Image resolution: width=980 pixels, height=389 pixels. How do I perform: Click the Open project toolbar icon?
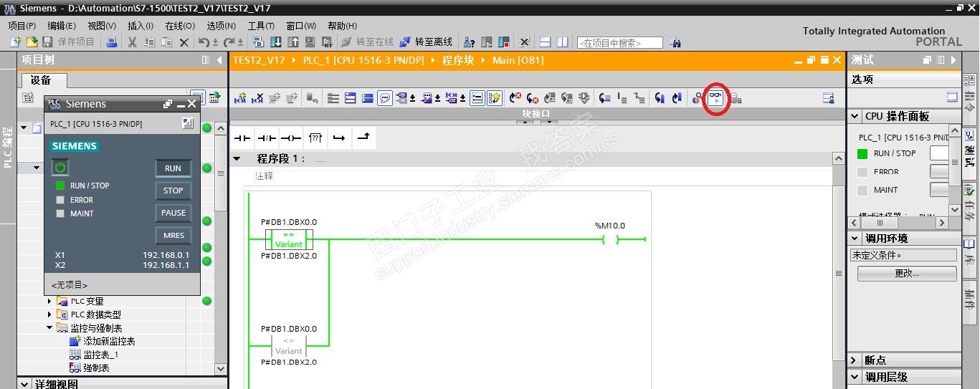(x=32, y=42)
